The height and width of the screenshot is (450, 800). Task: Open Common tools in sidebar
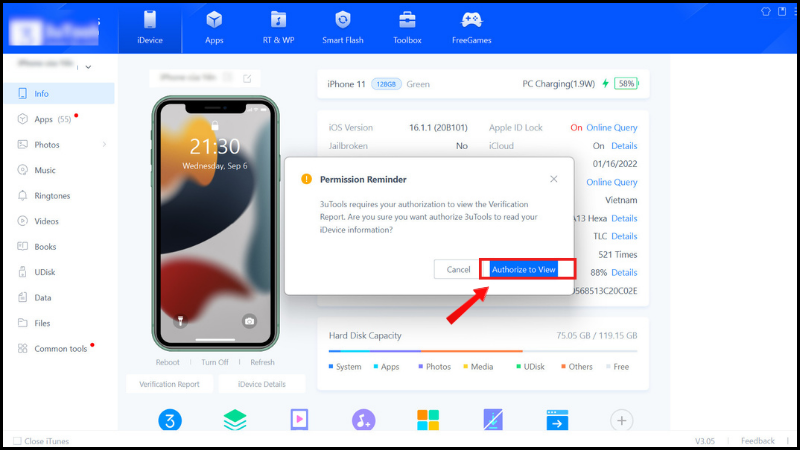[x=59, y=348]
